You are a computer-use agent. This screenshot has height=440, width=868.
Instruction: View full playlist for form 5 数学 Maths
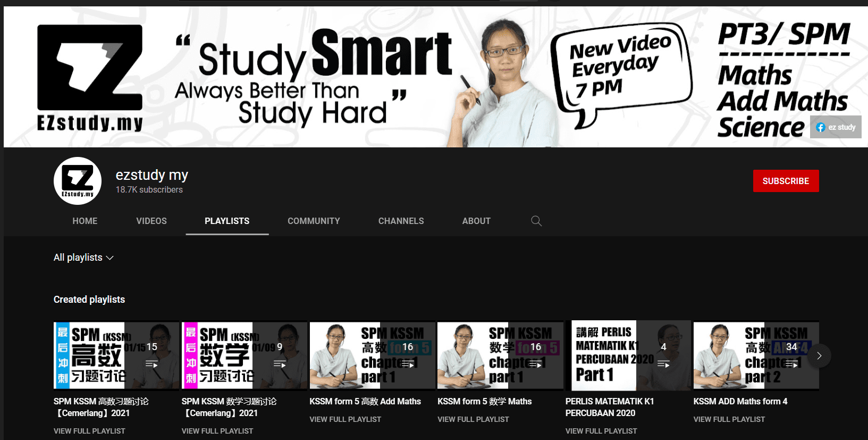(x=473, y=419)
